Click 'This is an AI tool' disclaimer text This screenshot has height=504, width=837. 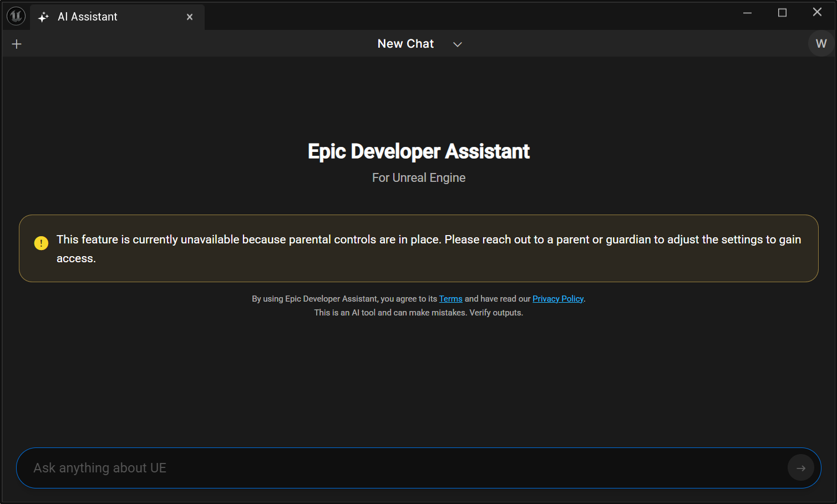419,313
